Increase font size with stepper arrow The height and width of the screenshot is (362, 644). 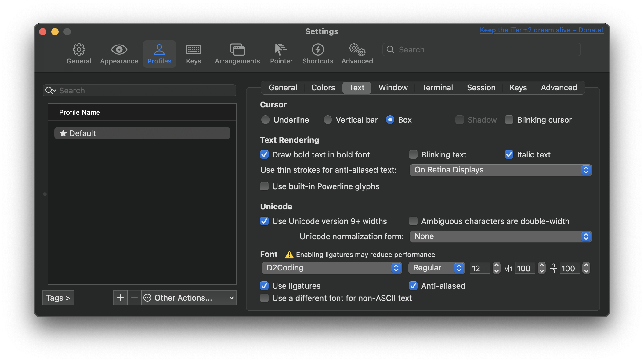tap(497, 265)
